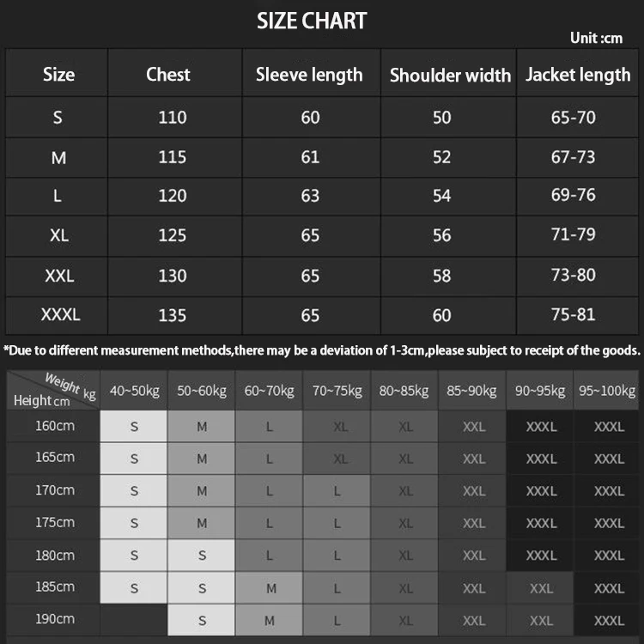644x644 pixels.
Task: Select chest value 125 for XL
Action: click(x=173, y=235)
